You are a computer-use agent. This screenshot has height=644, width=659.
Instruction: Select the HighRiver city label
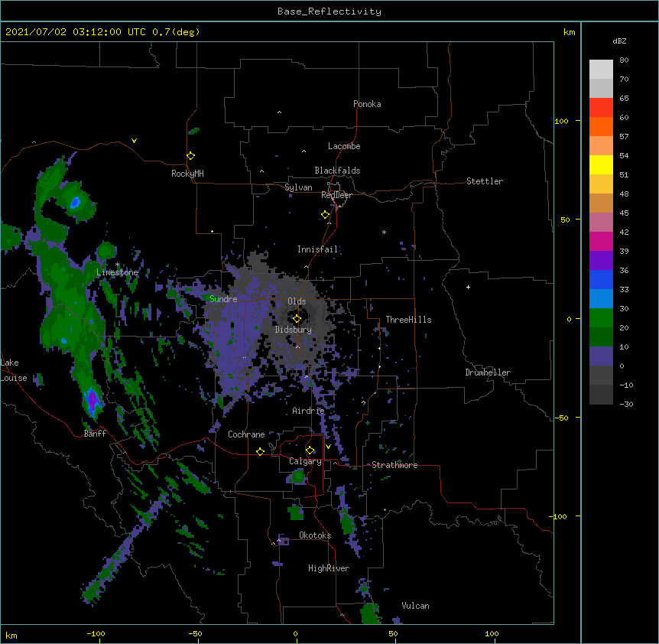tap(328, 568)
